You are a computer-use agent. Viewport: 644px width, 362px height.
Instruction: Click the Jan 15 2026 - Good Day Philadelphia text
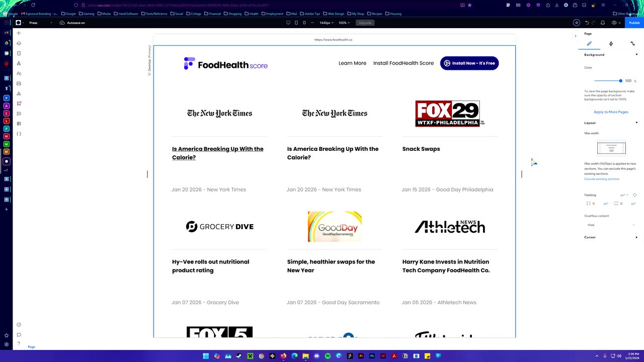447,190
